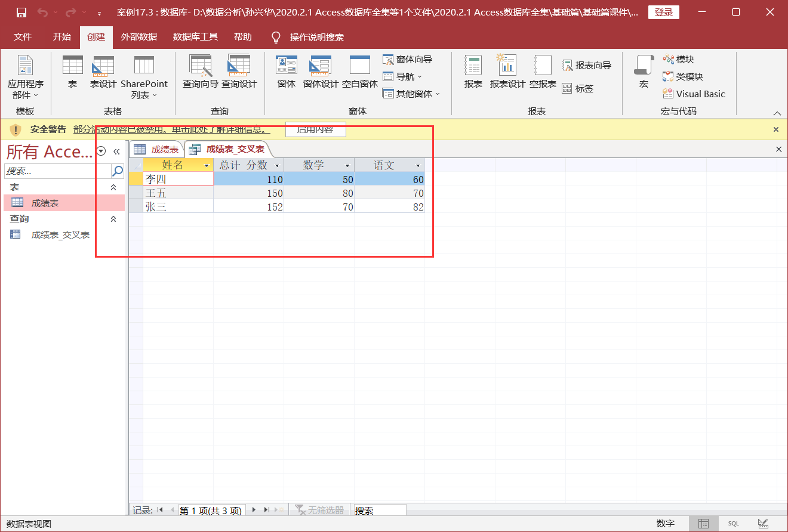The image size is (788, 532).
Task: Open the Quick Access Toolbar customize dropdown
Action: (x=98, y=13)
